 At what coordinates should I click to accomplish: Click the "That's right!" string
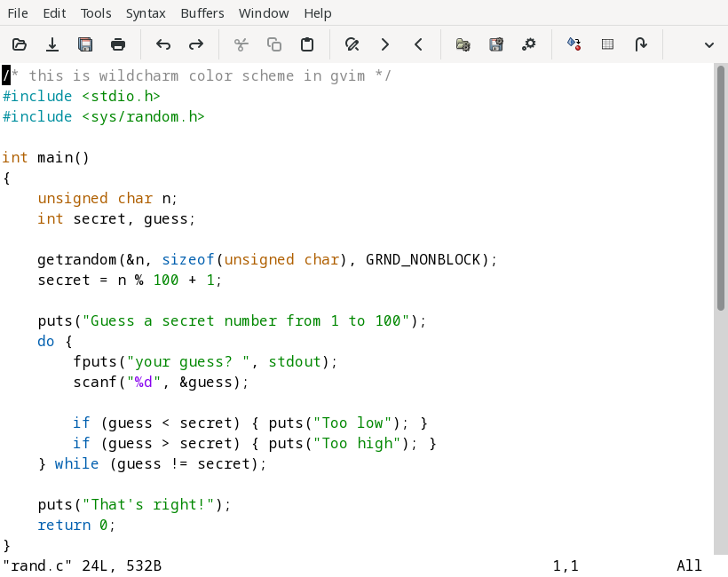(x=148, y=504)
